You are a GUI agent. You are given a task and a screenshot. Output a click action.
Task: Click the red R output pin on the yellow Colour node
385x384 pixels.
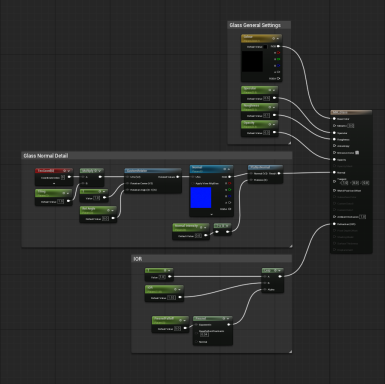pos(278,53)
